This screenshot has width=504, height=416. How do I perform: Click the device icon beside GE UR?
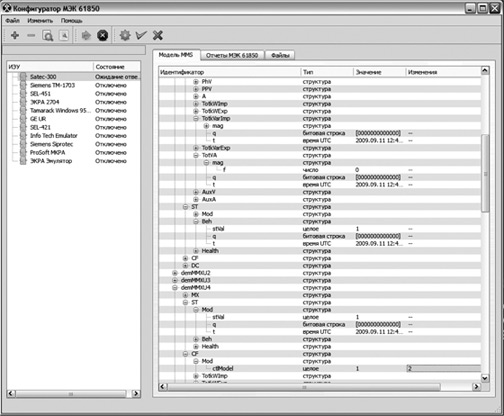pyautogui.click(x=23, y=119)
